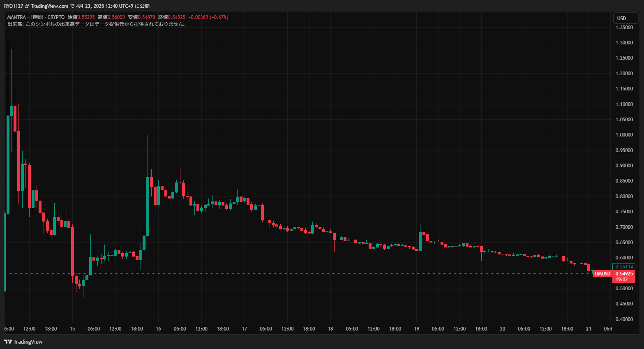Click the 出来高 volume indicator notice
This screenshot has width=644, height=349.
pos(97,24)
